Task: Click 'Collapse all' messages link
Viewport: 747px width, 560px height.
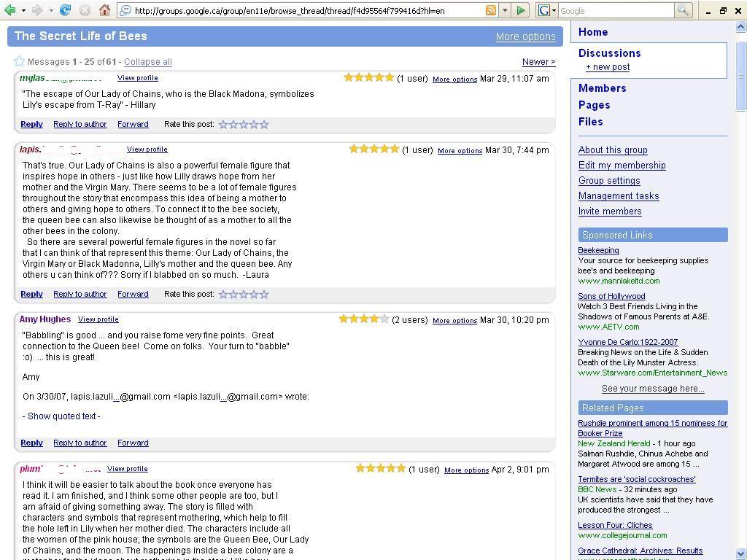Action: tap(148, 62)
